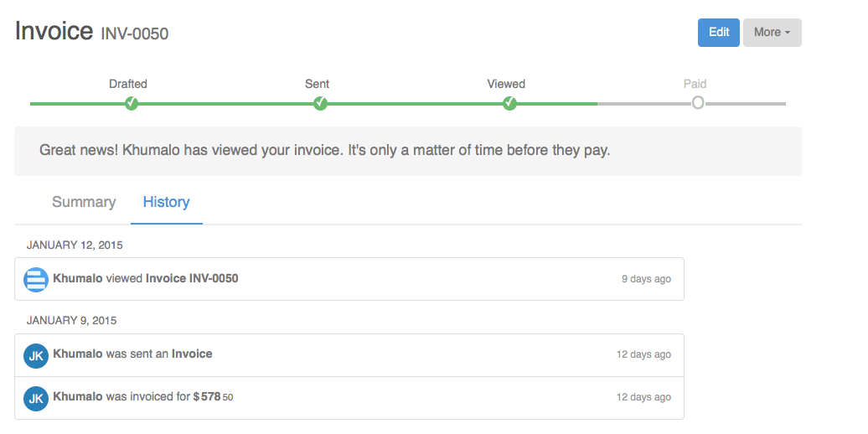The width and height of the screenshot is (868, 434).
Task: Click the Drafted step green checkmark
Action: pyautogui.click(x=132, y=104)
